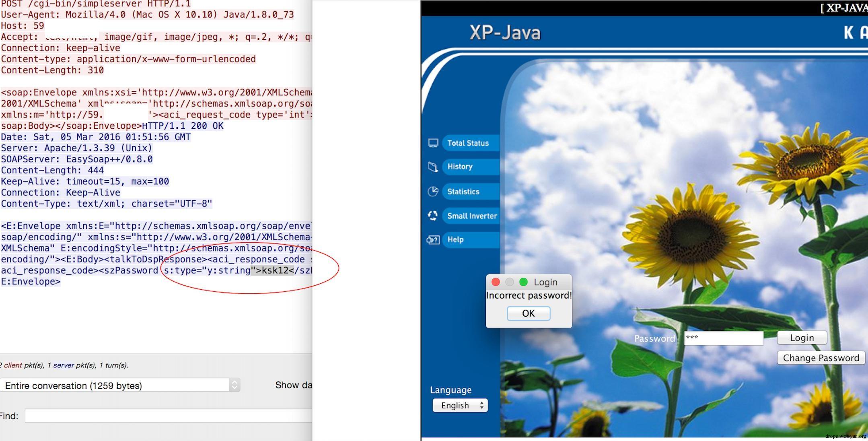Screen dimensions: 868x441
Task: Click the Help question mark icon
Action: (x=433, y=240)
